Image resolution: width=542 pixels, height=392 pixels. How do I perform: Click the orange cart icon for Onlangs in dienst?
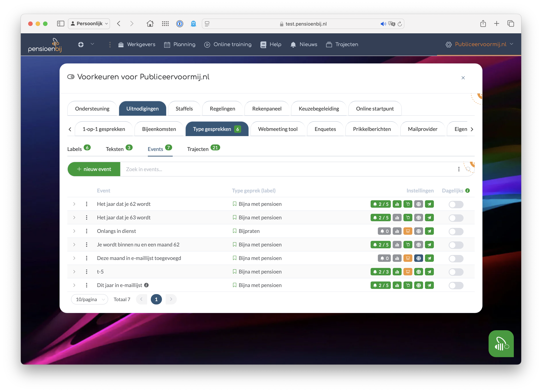click(408, 231)
